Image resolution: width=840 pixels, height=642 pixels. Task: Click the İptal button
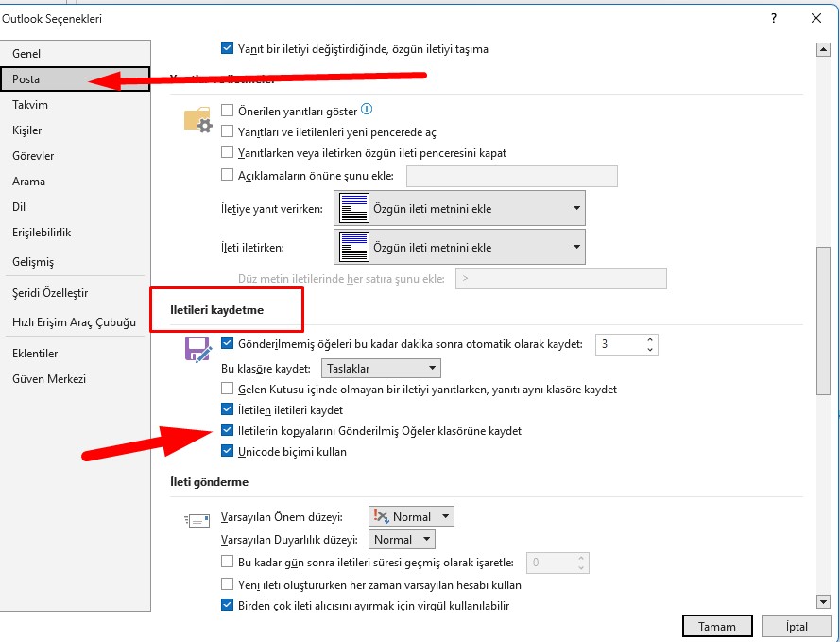pos(797,627)
